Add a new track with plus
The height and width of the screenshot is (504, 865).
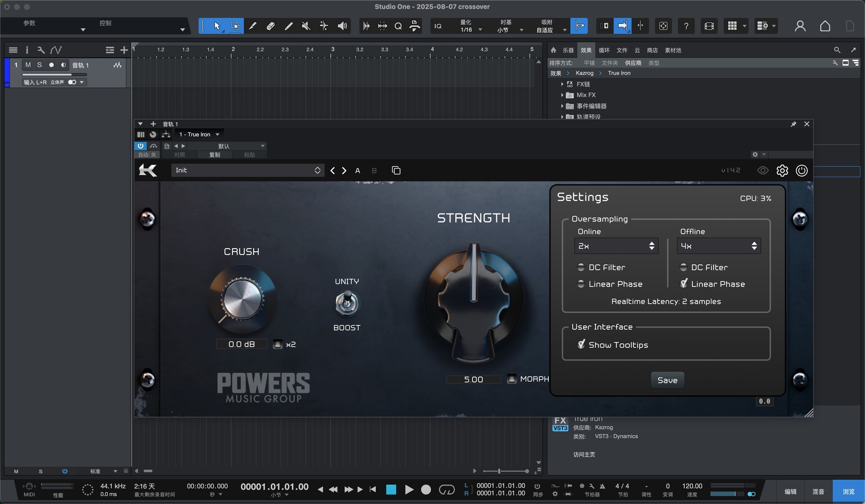coord(124,50)
